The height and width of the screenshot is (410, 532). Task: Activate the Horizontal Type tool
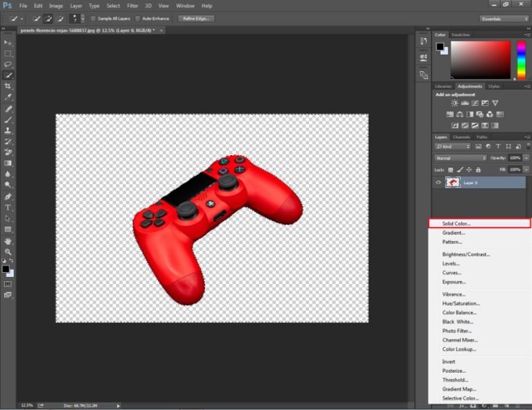8,207
